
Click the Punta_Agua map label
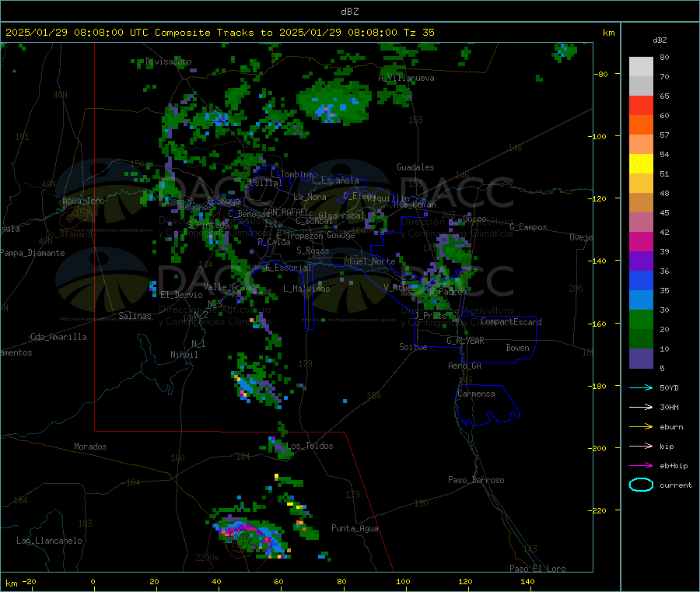click(355, 528)
